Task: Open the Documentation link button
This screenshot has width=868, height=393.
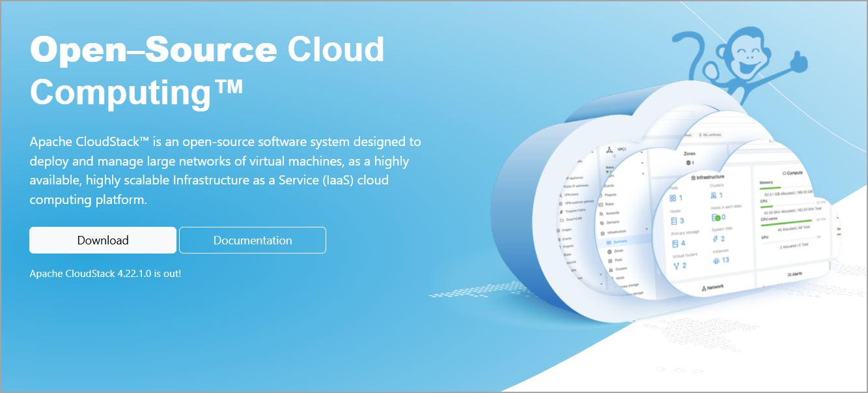Action: point(253,240)
